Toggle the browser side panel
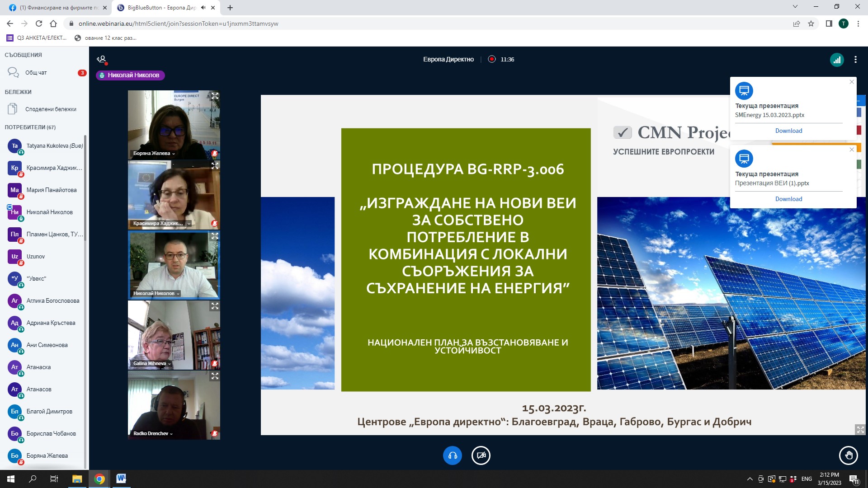The width and height of the screenshot is (868, 488). click(829, 23)
